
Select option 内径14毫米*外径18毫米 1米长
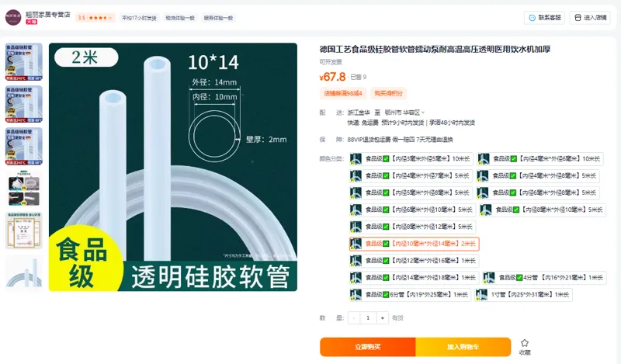click(414, 278)
